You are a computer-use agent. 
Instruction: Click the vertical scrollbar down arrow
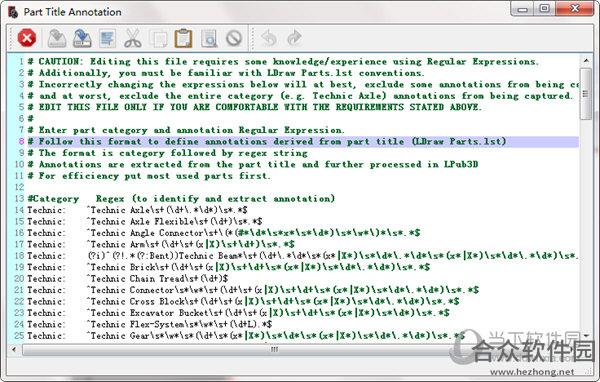(586, 336)
